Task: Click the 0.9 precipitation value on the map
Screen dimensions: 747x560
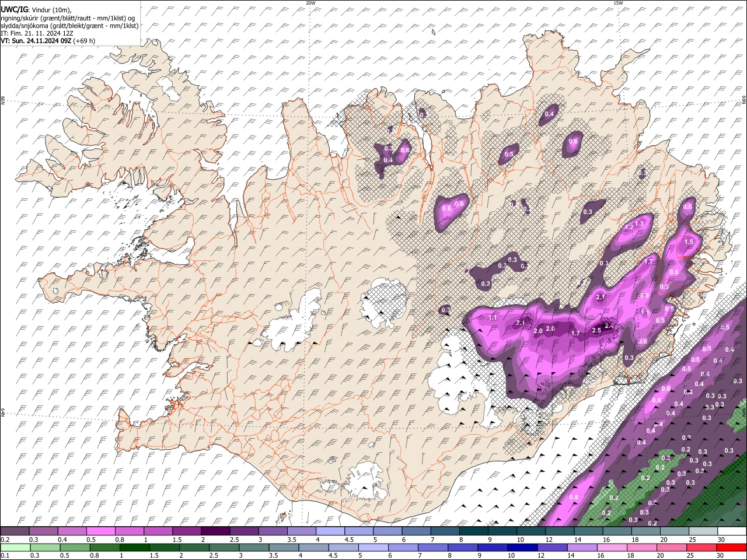Action: [644, 296]
